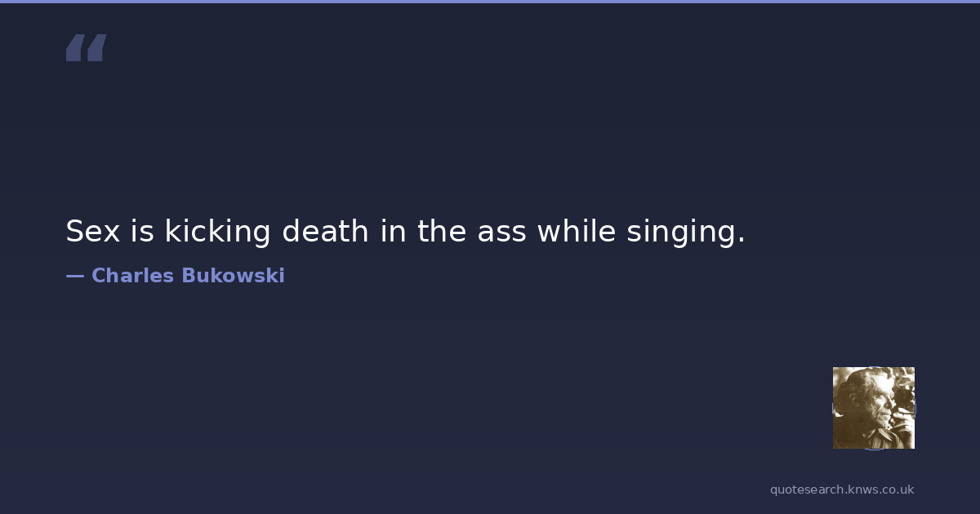Click the purple accent bar at top
The width and height of the screenshot is (980, 514).
(490, 2)
